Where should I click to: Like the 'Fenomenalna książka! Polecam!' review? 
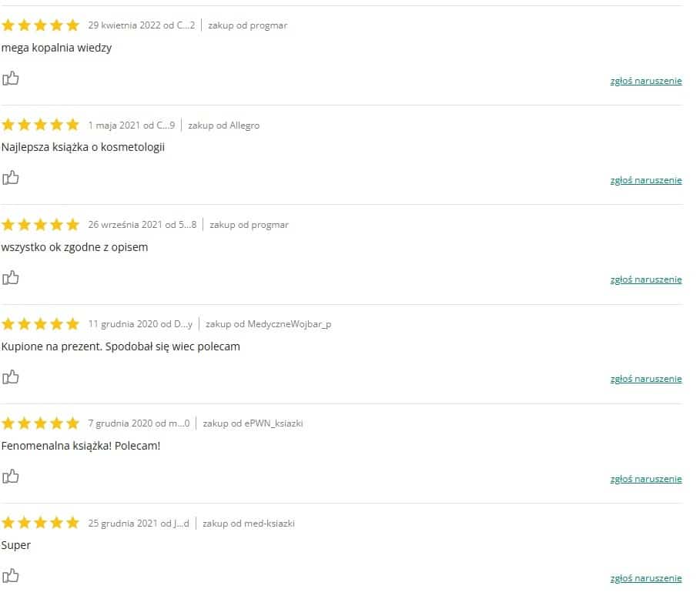click(x=11, y=476)
